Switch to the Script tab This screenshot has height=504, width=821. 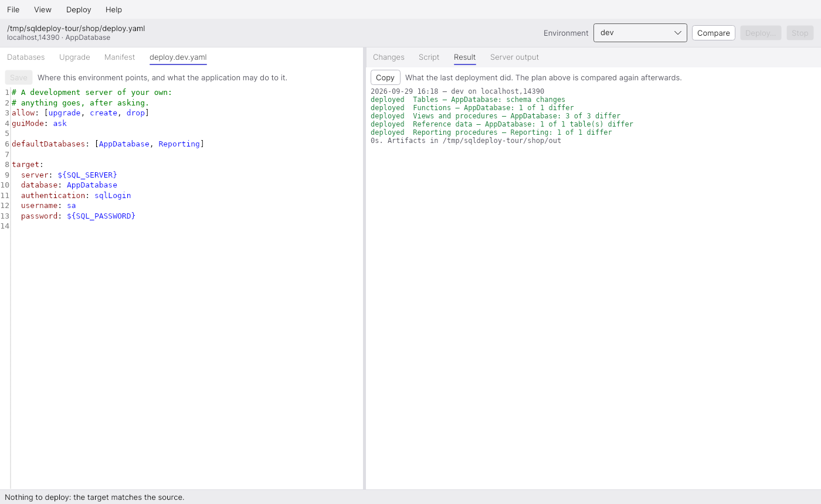[x=429, y=57]
